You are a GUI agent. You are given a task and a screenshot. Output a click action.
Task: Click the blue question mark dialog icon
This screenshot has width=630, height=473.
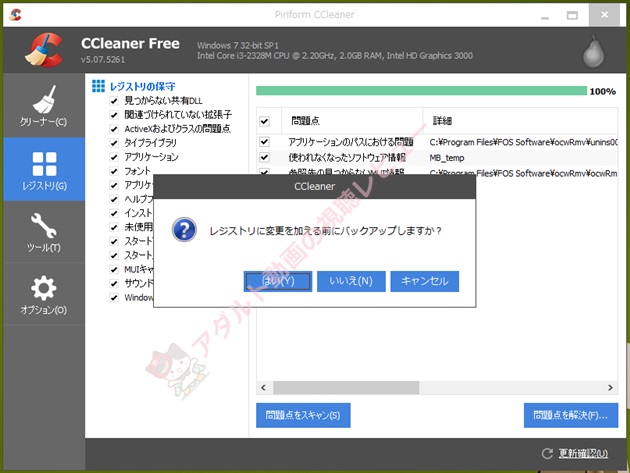[x=184, y=230]
